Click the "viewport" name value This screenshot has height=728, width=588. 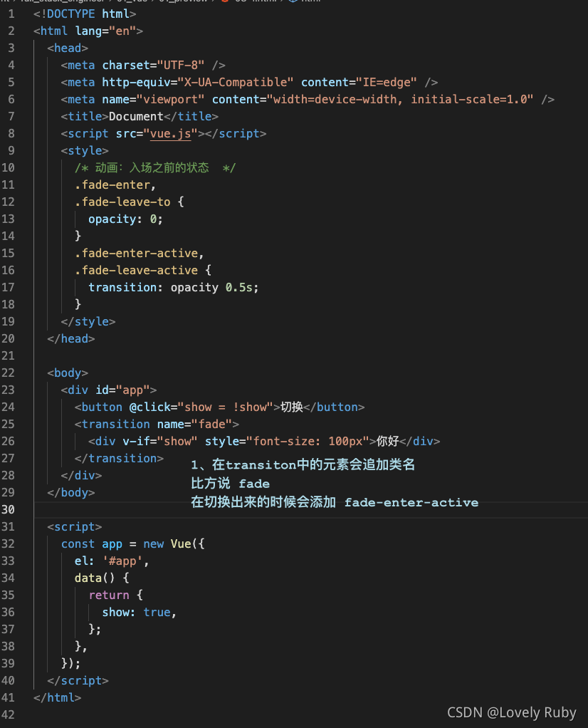coord(170,99)
